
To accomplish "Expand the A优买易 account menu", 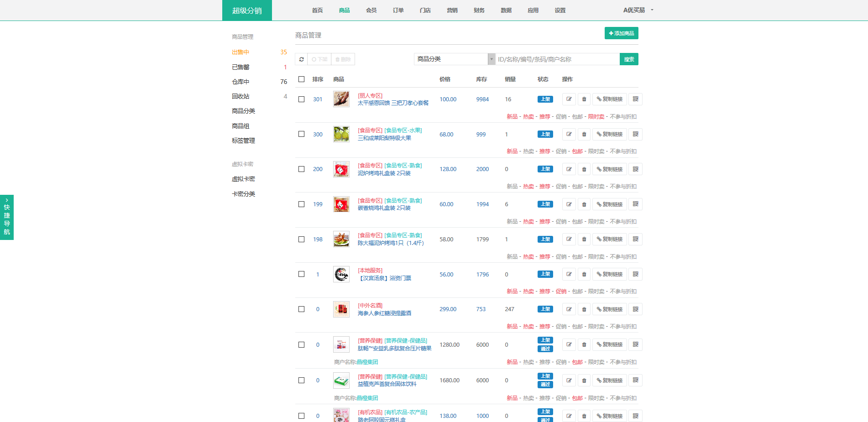I will 638,10.
